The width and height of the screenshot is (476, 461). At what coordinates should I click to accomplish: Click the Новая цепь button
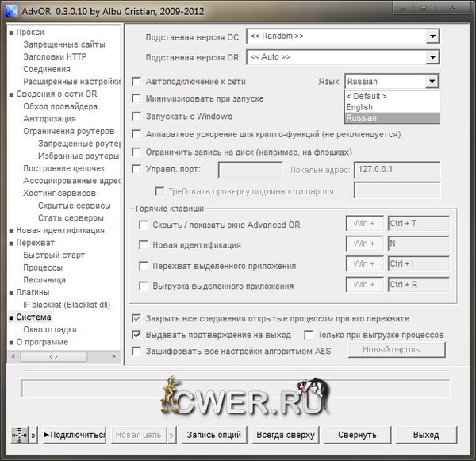139,435
